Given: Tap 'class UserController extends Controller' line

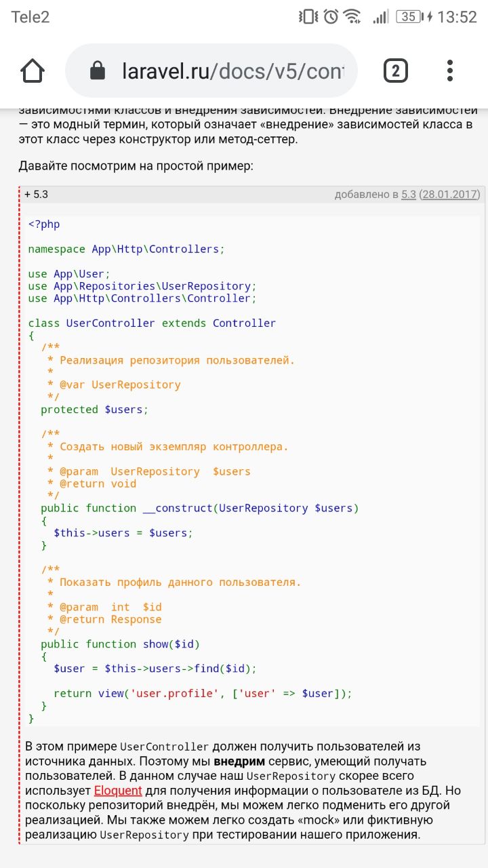Looking at the screenshot, I should pos(152,323).
